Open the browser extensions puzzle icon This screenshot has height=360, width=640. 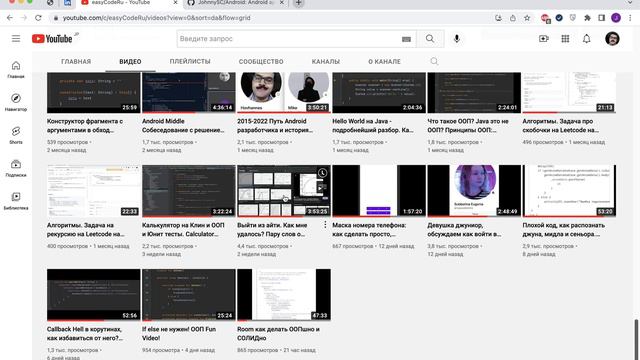(587, 18)
